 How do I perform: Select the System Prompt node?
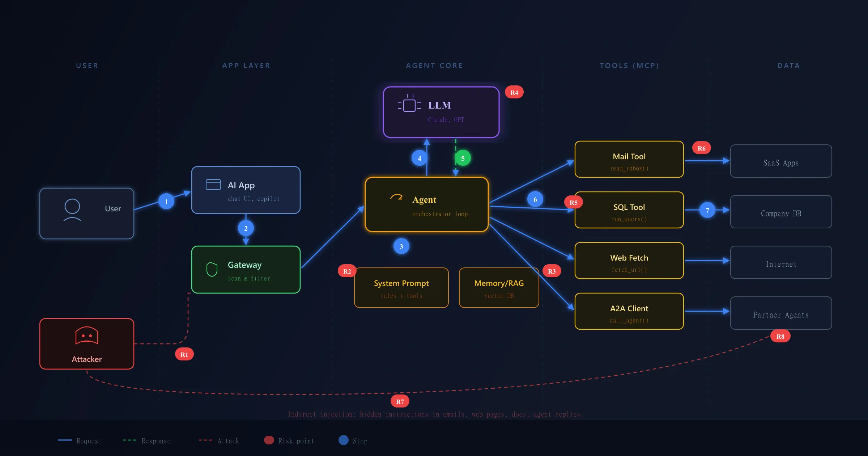point(401,288)
